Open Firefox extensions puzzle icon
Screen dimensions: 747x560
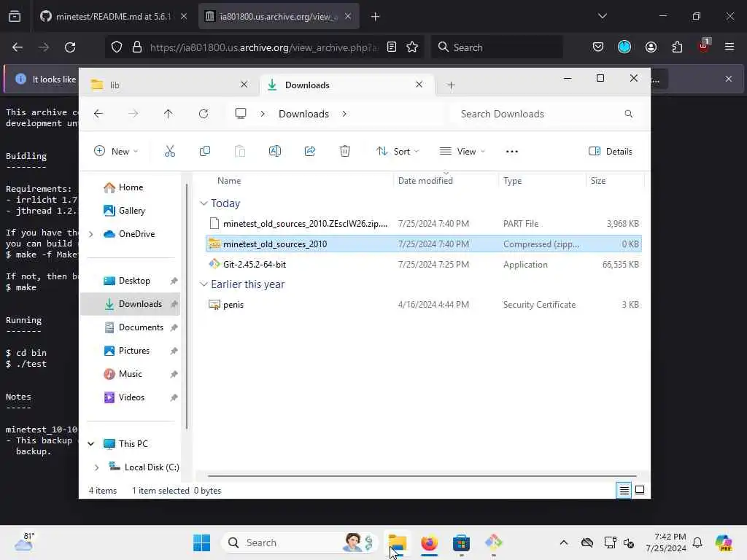(x=677, y=47)
